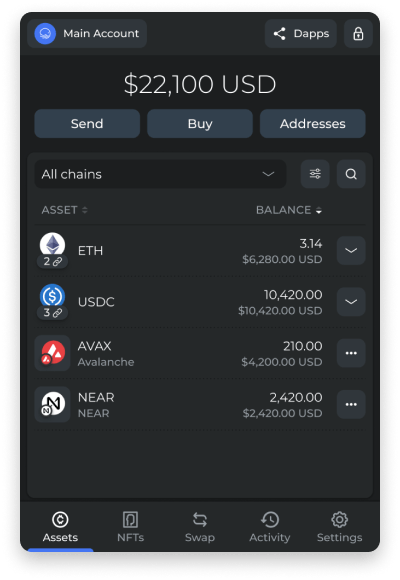Image resolution: width=400 pixels, height=580 pixels.
Task: Open more options for NEAR
Action: 351,404
